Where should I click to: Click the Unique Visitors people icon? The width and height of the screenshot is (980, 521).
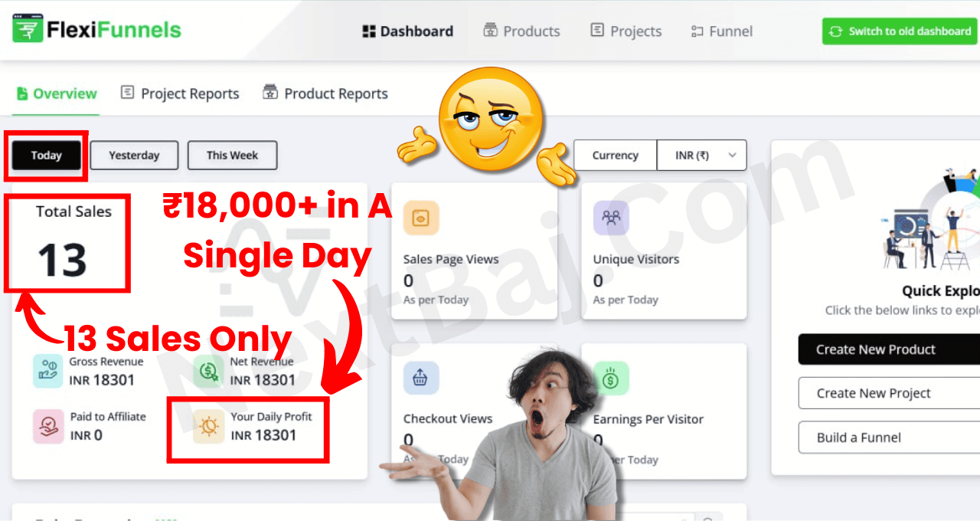pyautogui.click(x=611, y=218)
